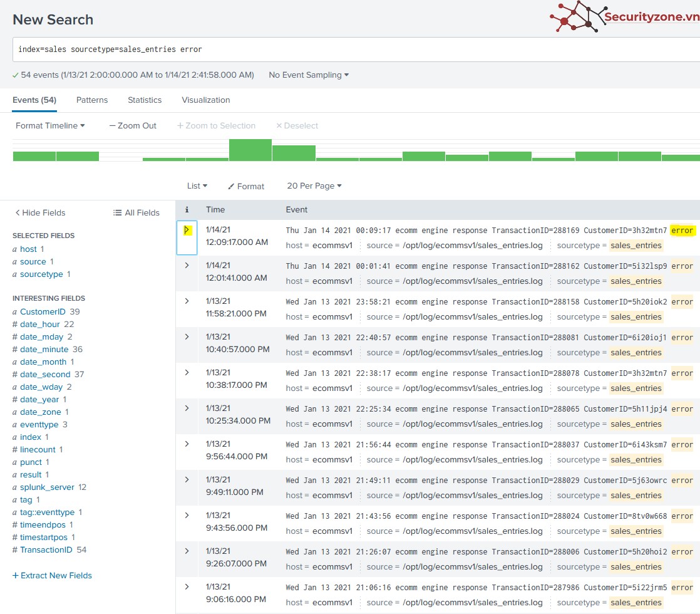
Task: Expand the 12:09:17.000 AM event row
Action: pyautogui.click(x=187, y=230)
